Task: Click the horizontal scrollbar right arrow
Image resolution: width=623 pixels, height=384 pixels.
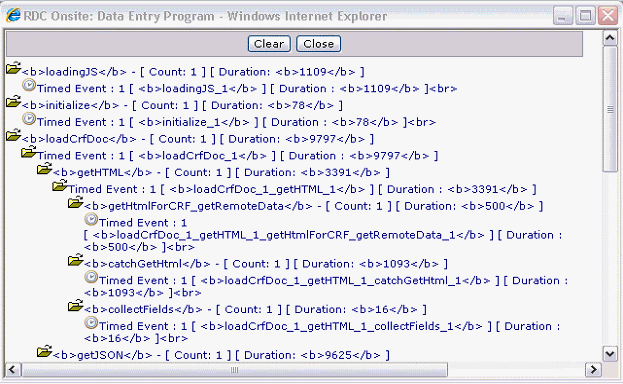Action: click(x=593, y=370)
